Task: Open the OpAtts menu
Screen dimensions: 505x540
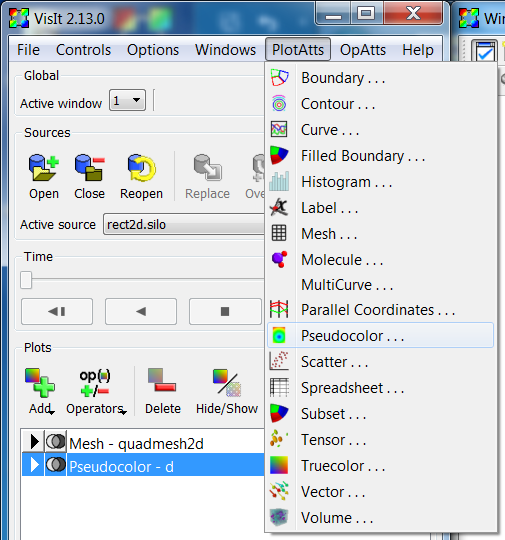Action: [x=363, y=50]
